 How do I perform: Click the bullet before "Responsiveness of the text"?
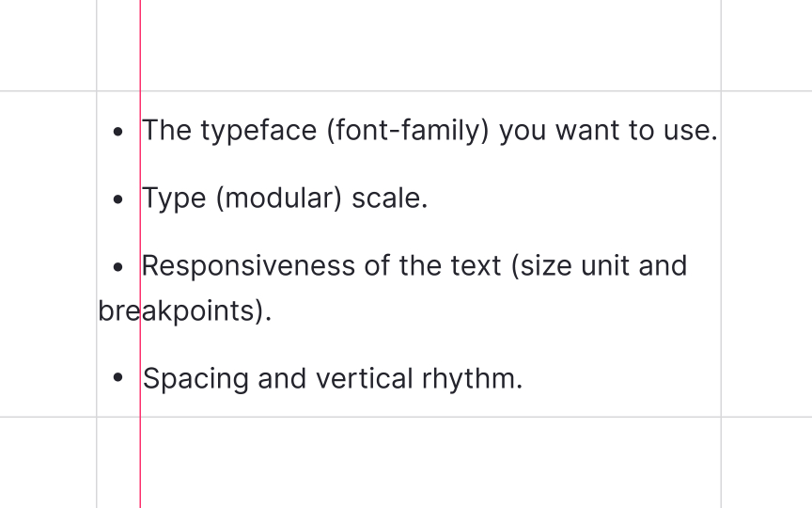pyautogui.click(x=118, y=267)
